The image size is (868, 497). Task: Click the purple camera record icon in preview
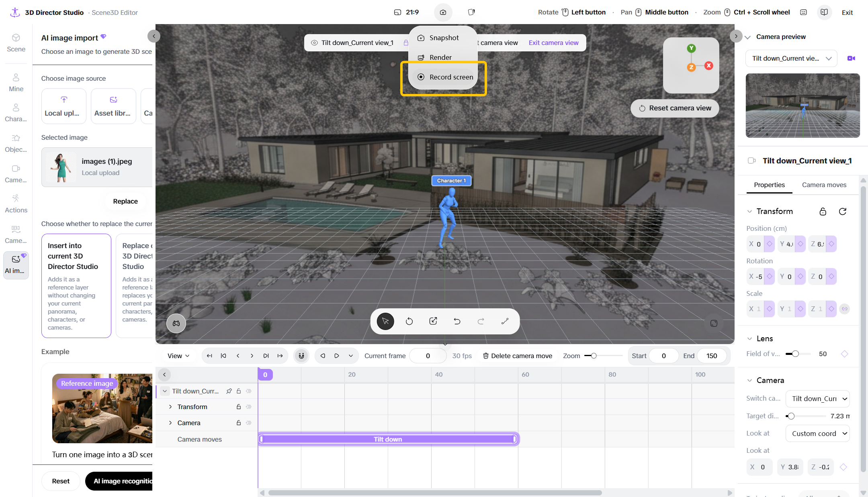(851, 58)
